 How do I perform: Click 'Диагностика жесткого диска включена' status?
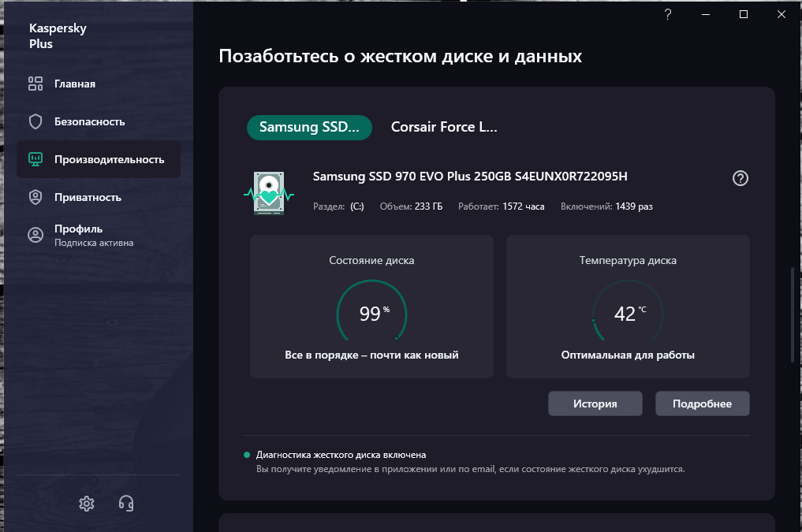click(x=341, y=455)
